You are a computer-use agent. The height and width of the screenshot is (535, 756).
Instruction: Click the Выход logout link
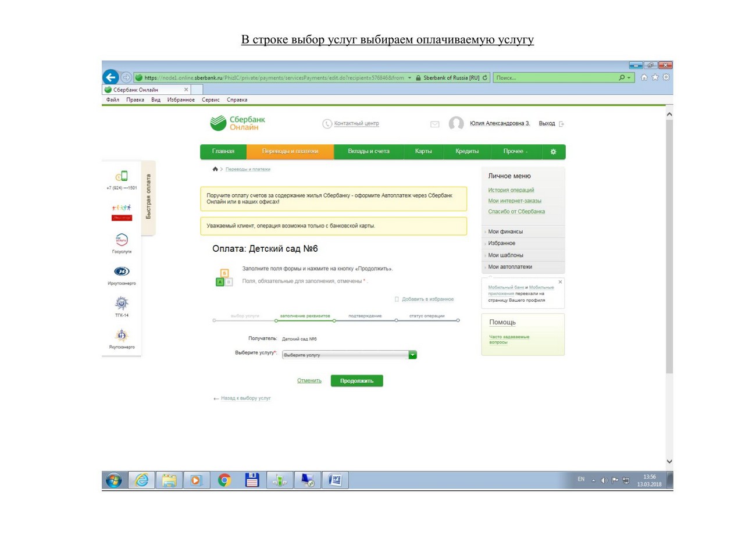coord(547,124)
